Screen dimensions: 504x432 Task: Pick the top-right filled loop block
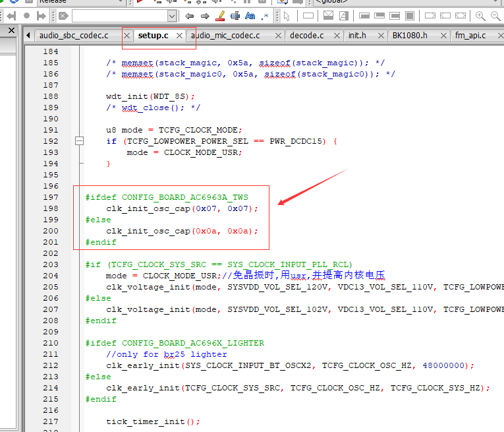tap(379, 15)
